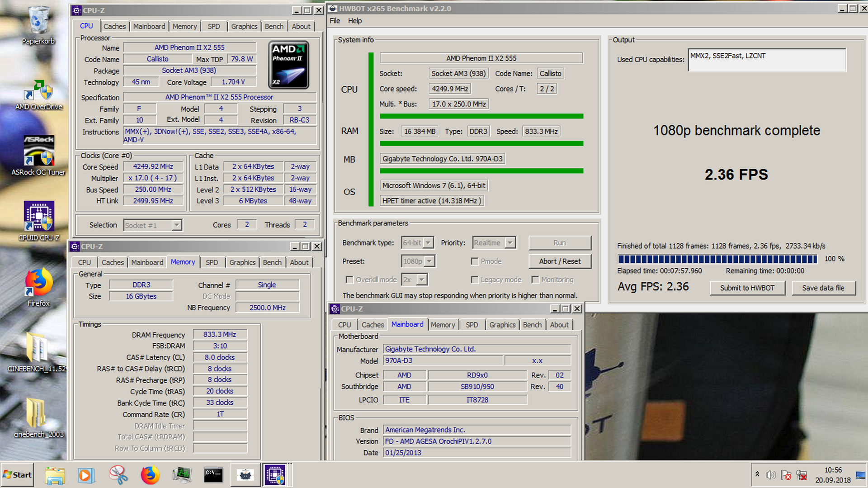Toggle the Overkill mode checkbox
The height and width of the screenshot is (488, 868).
coord(349,280)
